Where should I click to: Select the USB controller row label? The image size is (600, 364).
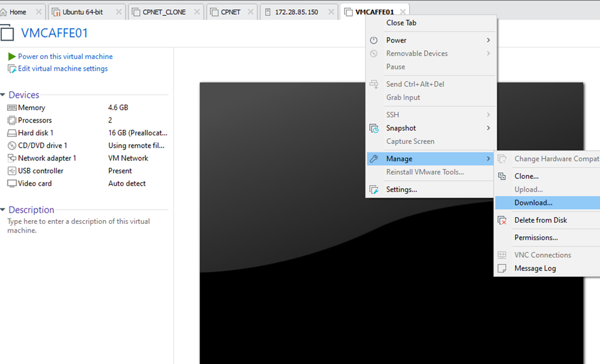[x=41, y=171]
